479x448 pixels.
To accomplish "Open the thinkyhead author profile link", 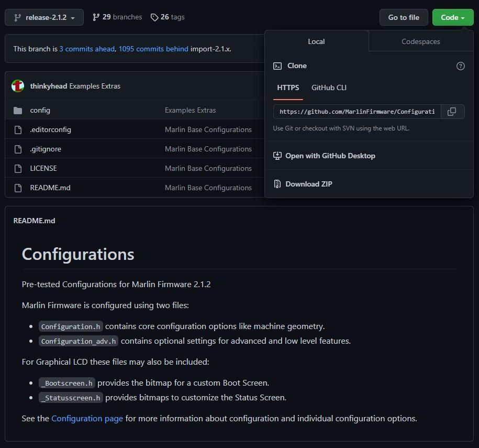I will click(x=49, y=86).
